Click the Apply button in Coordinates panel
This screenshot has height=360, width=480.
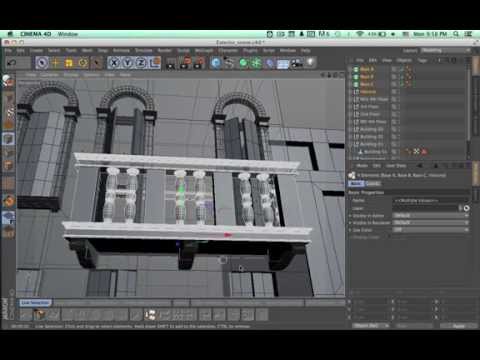coord(459,326)
